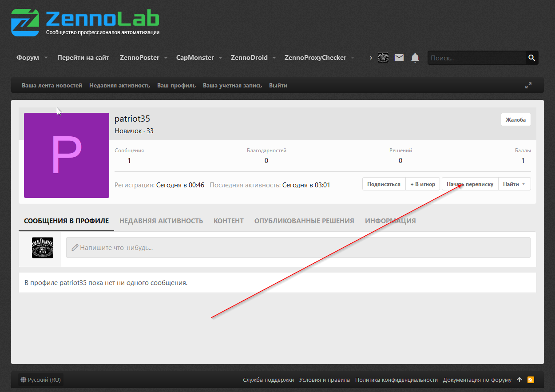Click Jack Daniel's avatar in navigation bar
Screen dimensions: 555x392
(383, 58)
